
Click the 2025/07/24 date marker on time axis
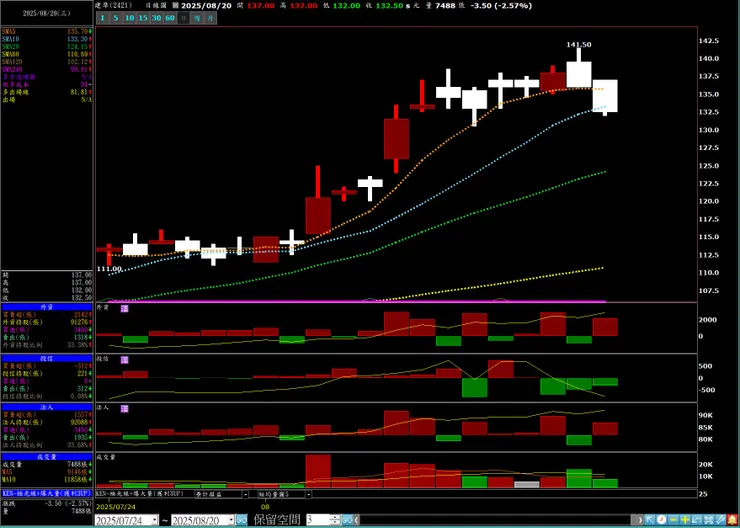[114, 506]
